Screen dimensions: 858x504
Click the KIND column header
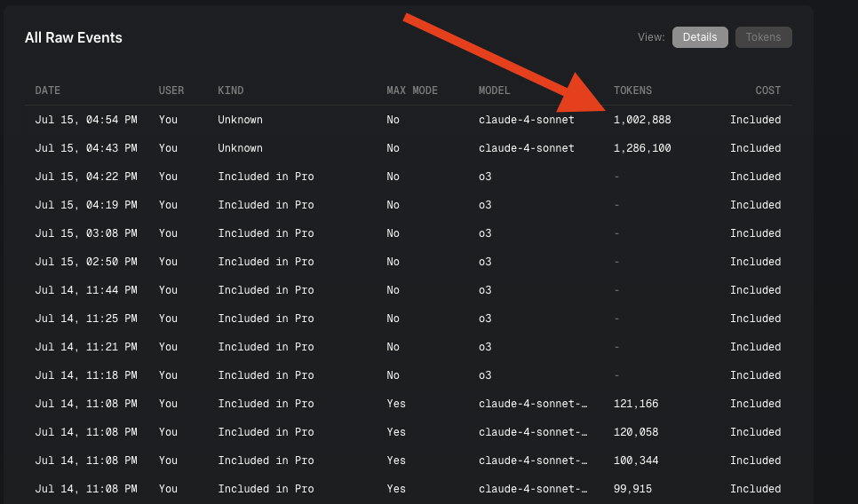[x=230, y=91]
